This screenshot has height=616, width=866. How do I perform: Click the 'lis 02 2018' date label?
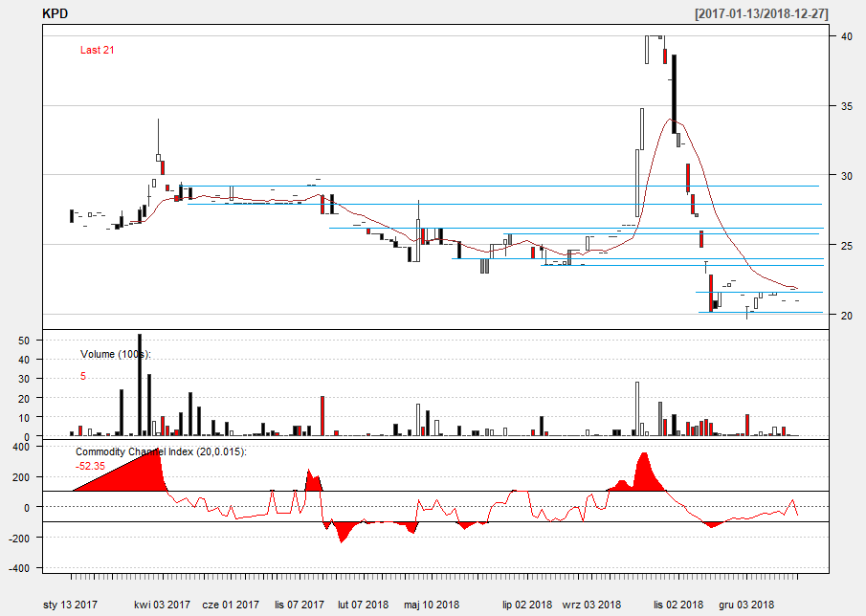pos(678,605)
